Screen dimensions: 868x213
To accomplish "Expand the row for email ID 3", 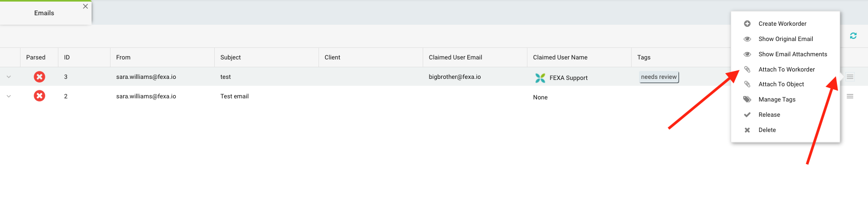I will tap(9, 77).
